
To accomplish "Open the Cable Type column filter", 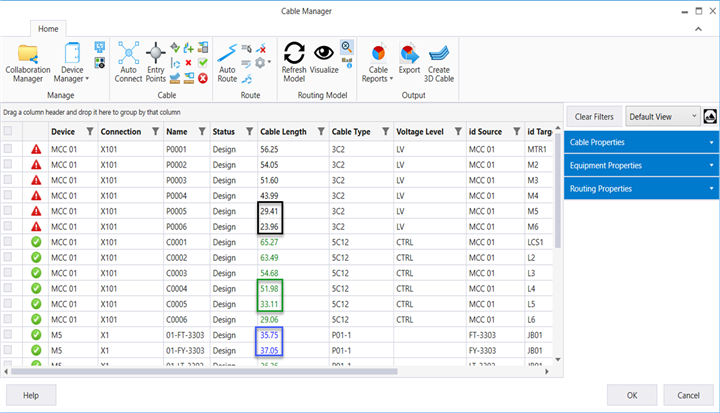I will pyautogui.click(x=386, y=132).
